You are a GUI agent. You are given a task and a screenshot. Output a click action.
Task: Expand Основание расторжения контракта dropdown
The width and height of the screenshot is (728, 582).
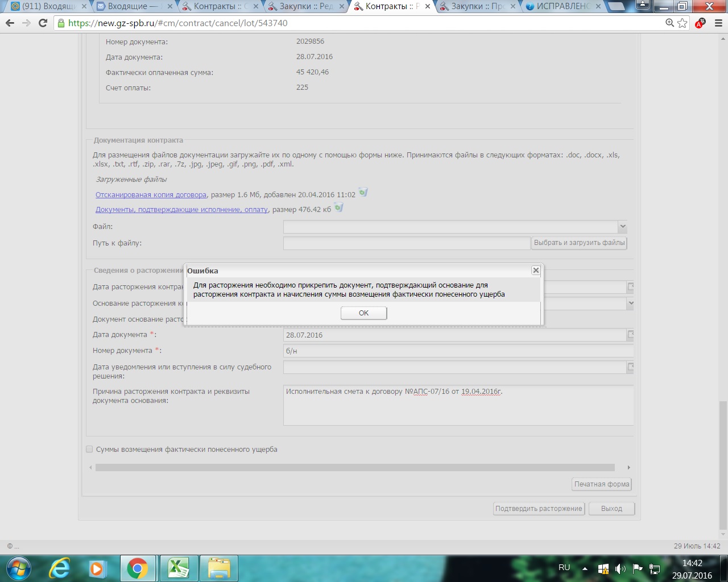630,304
